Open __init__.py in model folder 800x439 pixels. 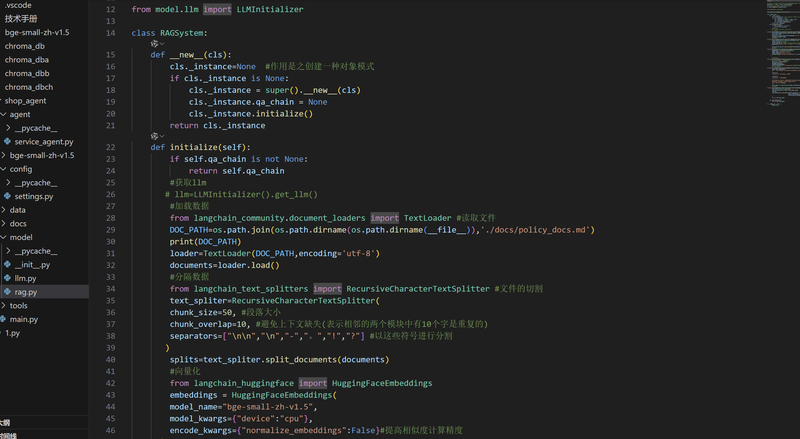pyautogui.click(x=32, y=264)
